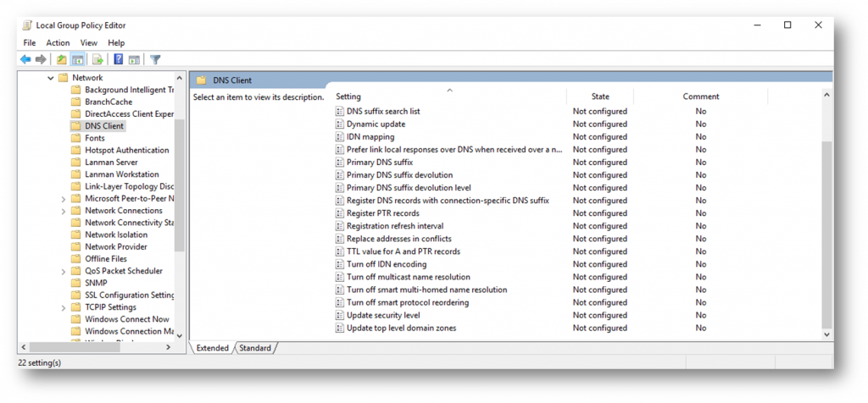Screen dimensions: 868x403
Task: Click the BranchCache folder icon
Action: click(76, 102)
